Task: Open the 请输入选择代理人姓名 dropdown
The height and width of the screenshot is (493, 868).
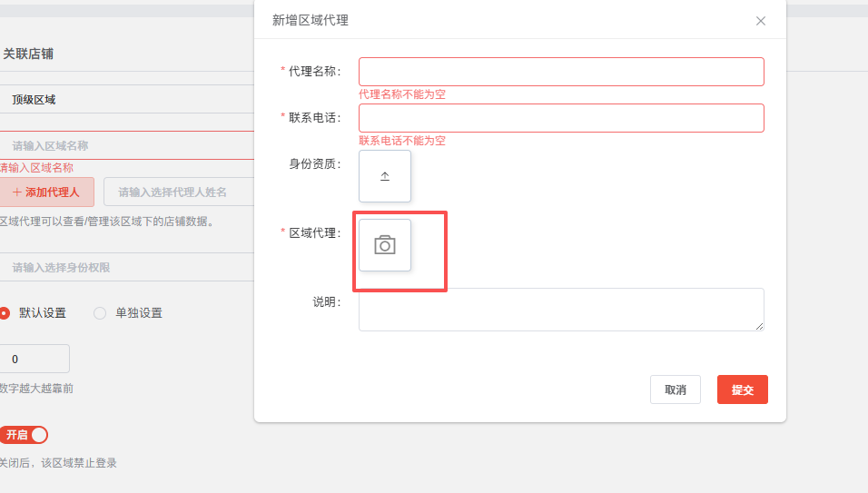Action: pyautogui.click(x=177, y=192)
